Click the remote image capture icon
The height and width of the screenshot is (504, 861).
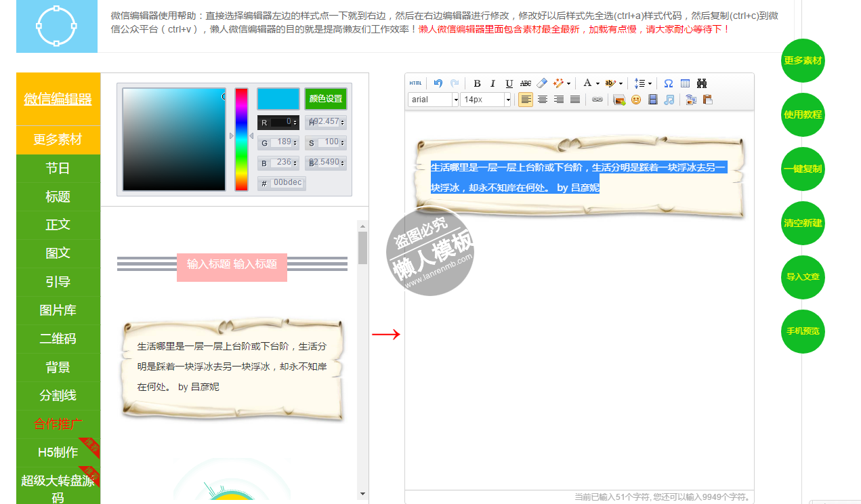[691, 100]
